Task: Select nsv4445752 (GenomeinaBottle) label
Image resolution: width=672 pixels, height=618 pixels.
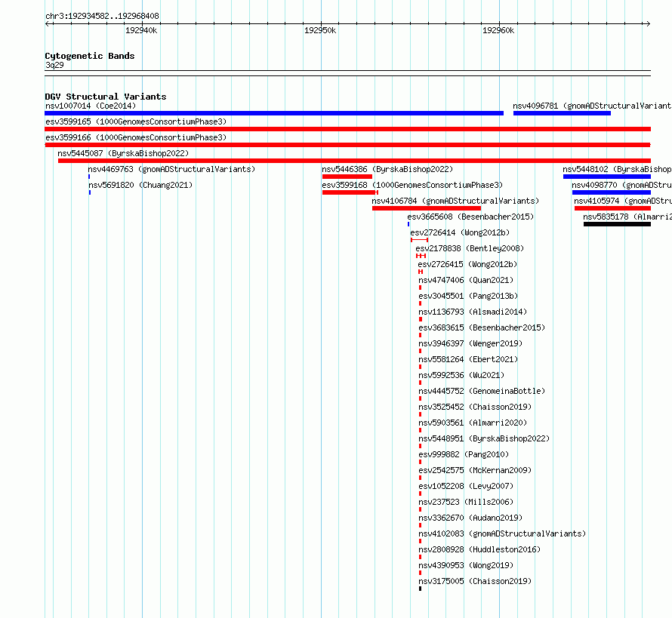Action: tap(482, 391)
